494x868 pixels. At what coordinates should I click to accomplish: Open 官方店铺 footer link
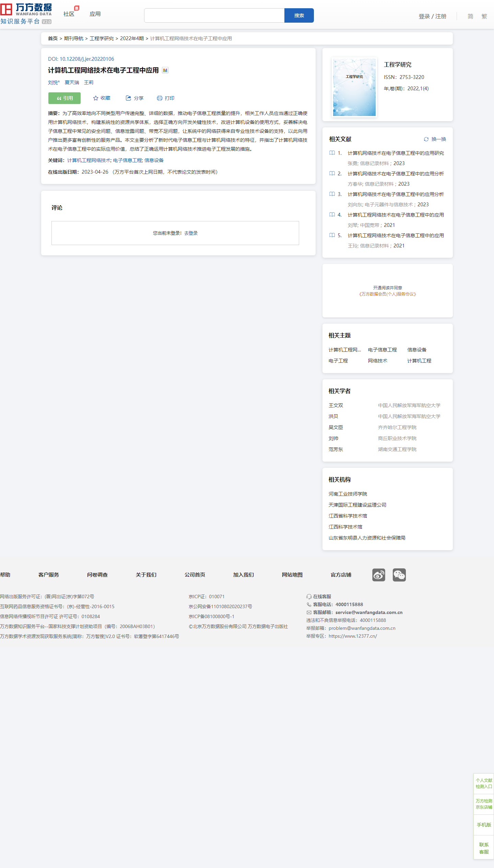(341, 575)
